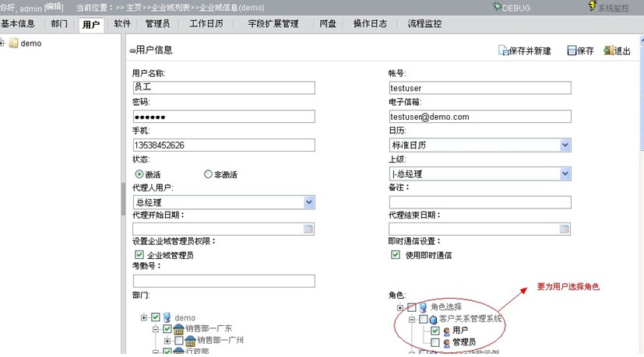
Task: Click the 用户名称 input field
Action: pos(223,87)
